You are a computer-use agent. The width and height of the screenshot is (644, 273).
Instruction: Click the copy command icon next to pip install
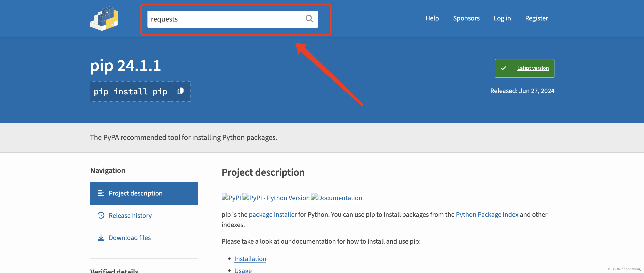[181, 91]
